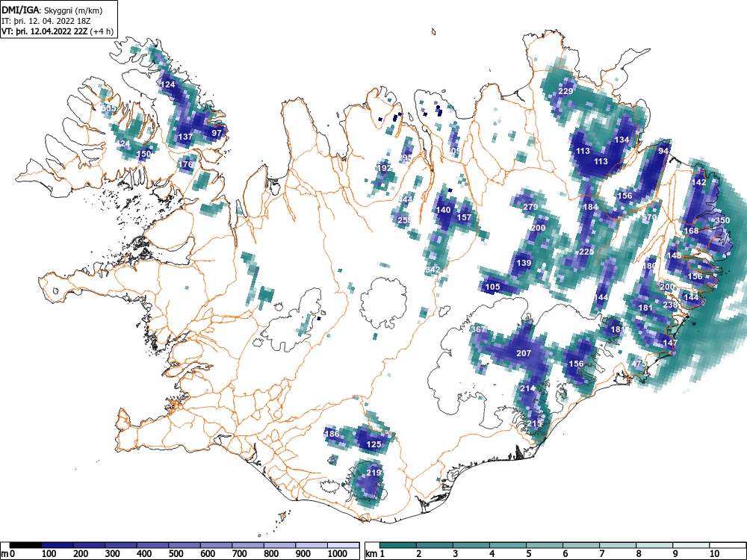Click visibility value 150 on the map
Viewport: 747px width, 560px height.
[x=143, y=154]
